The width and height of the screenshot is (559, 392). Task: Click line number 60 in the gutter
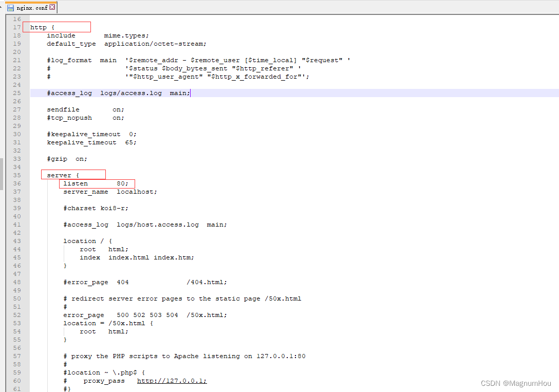click(17, 381)
